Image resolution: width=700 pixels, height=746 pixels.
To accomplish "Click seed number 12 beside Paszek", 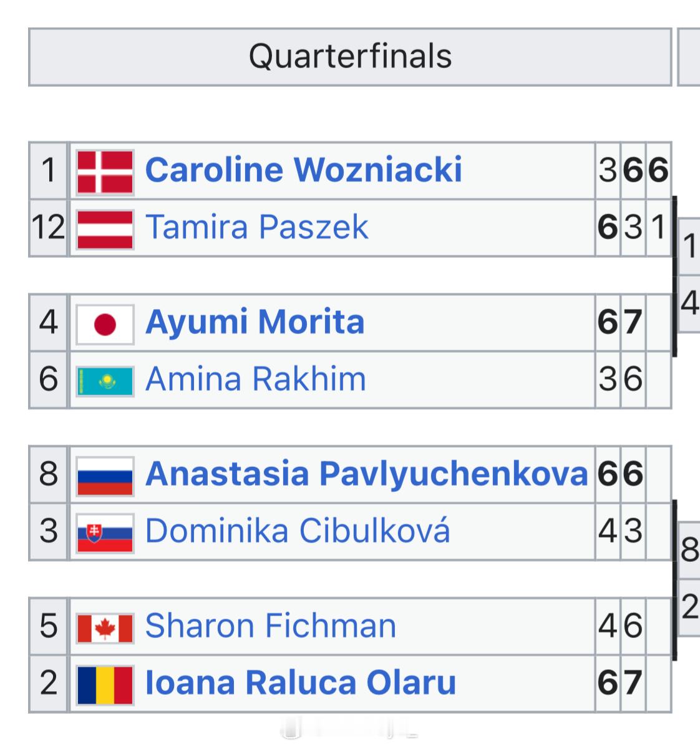I will tap(49, 227).
